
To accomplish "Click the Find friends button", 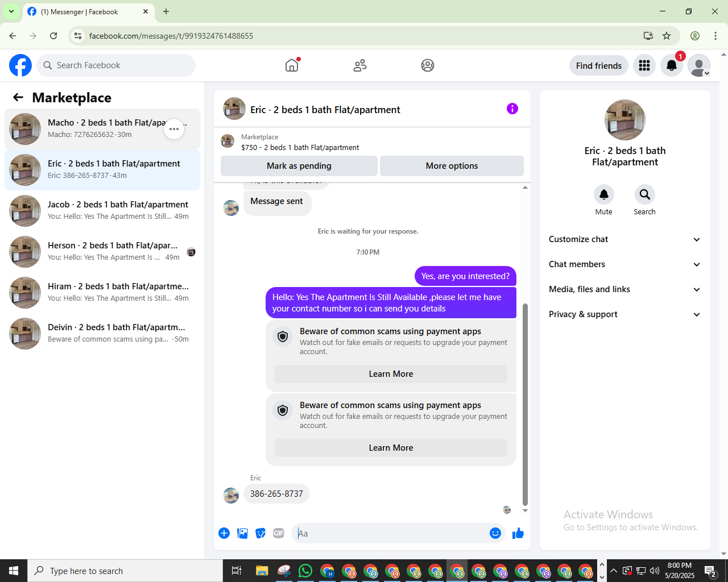I will coord(599,65).
